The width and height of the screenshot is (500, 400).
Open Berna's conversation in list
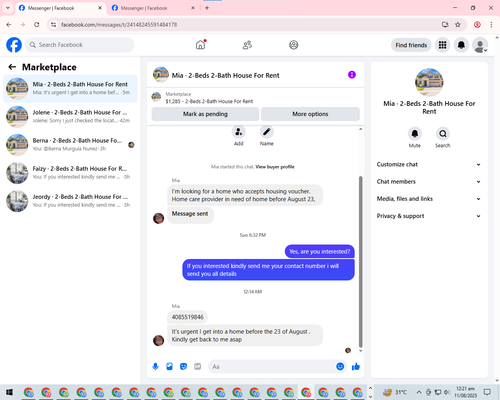pos(70,145)
